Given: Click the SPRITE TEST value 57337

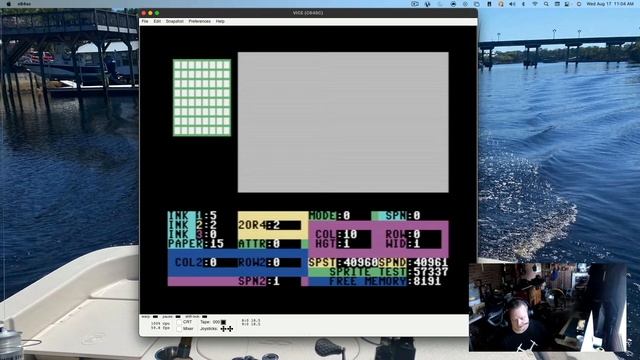Looking at the screenshot, I should 431,272.
